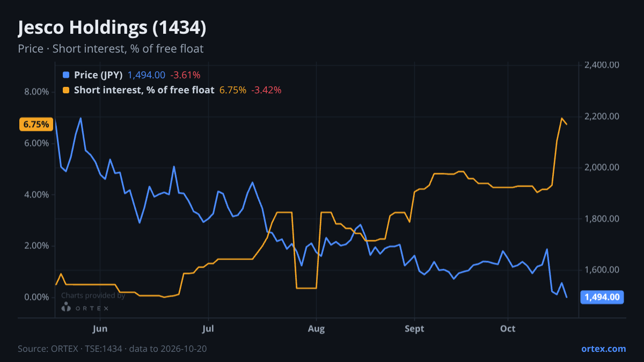The height and width of the screenshot is (362, 644).
Task: Click the 4.00% left axis label
Action: 36,195
